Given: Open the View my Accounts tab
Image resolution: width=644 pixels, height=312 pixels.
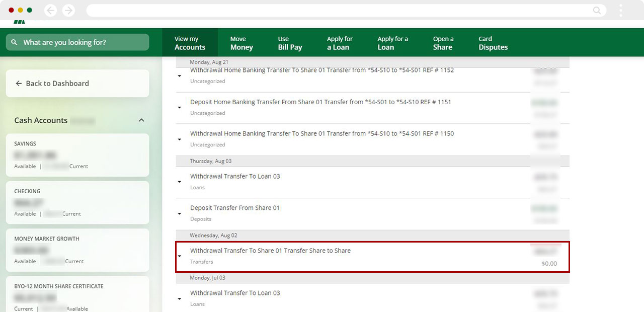Looking at the screenshot, I should point(190,43).
